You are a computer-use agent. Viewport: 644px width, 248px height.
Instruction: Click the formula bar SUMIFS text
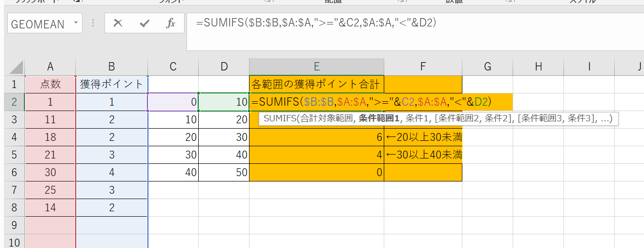pos(315,23)
